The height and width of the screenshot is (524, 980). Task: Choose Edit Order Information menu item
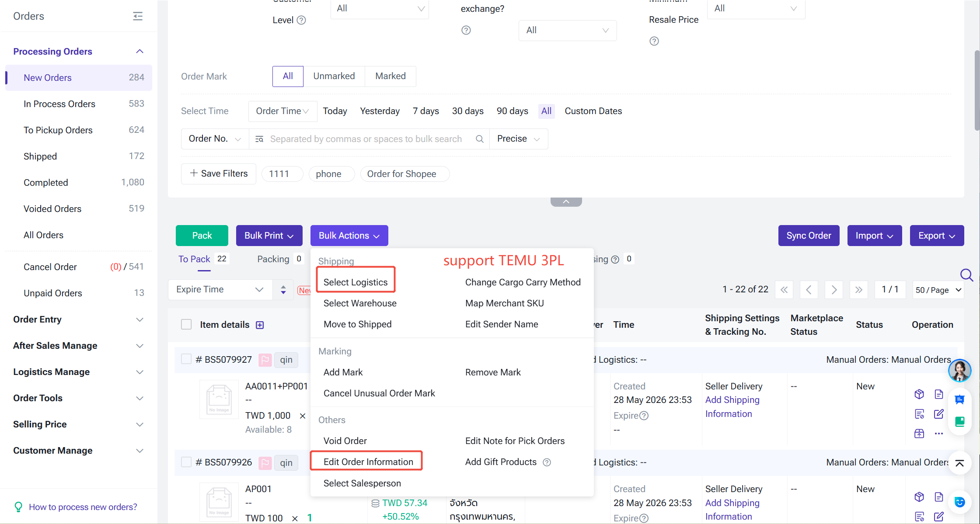pyautogui.click(x=368, y=462)
